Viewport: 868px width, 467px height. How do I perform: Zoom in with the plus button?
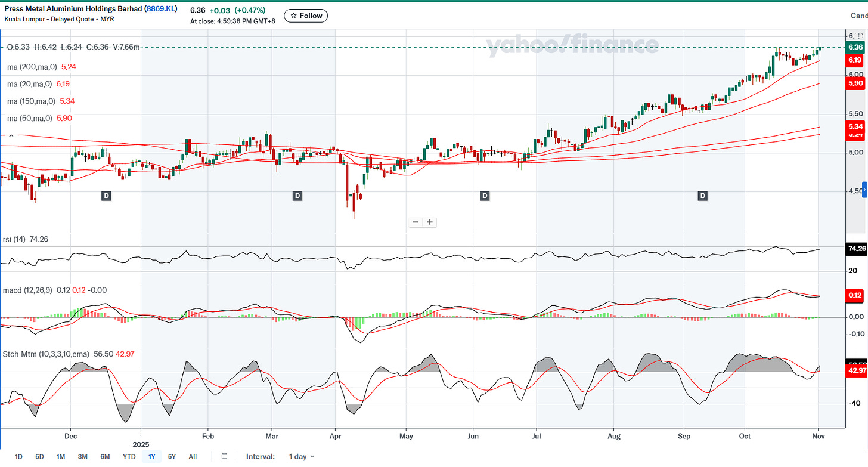(x=429, y=222)
